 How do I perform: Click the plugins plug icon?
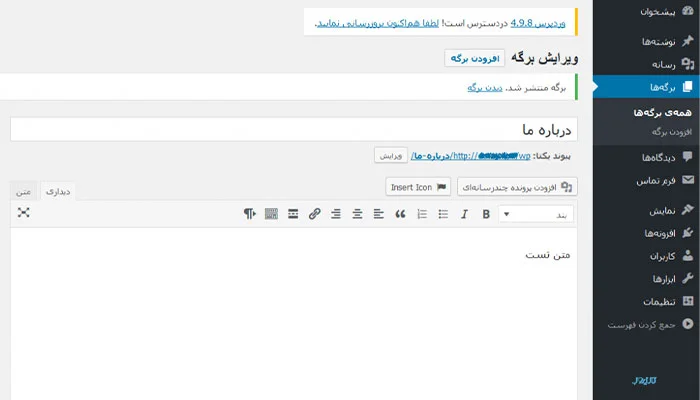pyautogui.click(x=688, y=232)
